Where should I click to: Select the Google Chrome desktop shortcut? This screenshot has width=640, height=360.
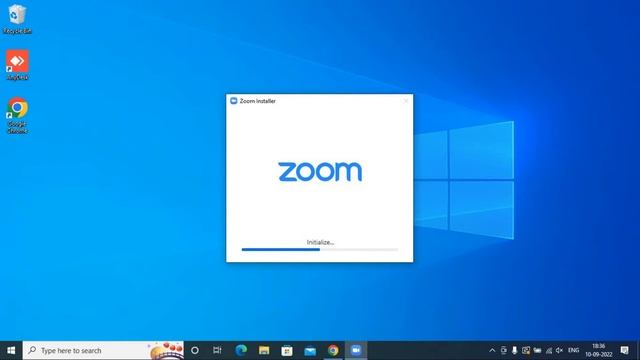pos(17,115)
